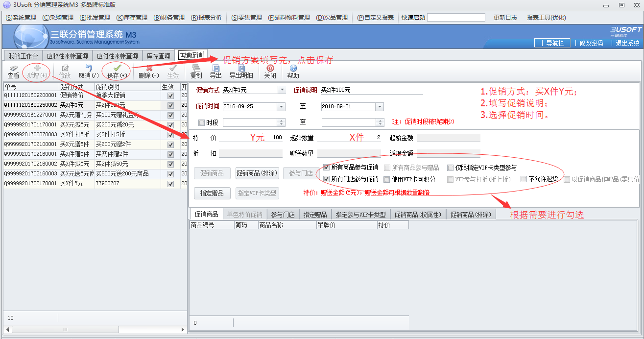Switch to the 参与门店 tab

(283, 215)
